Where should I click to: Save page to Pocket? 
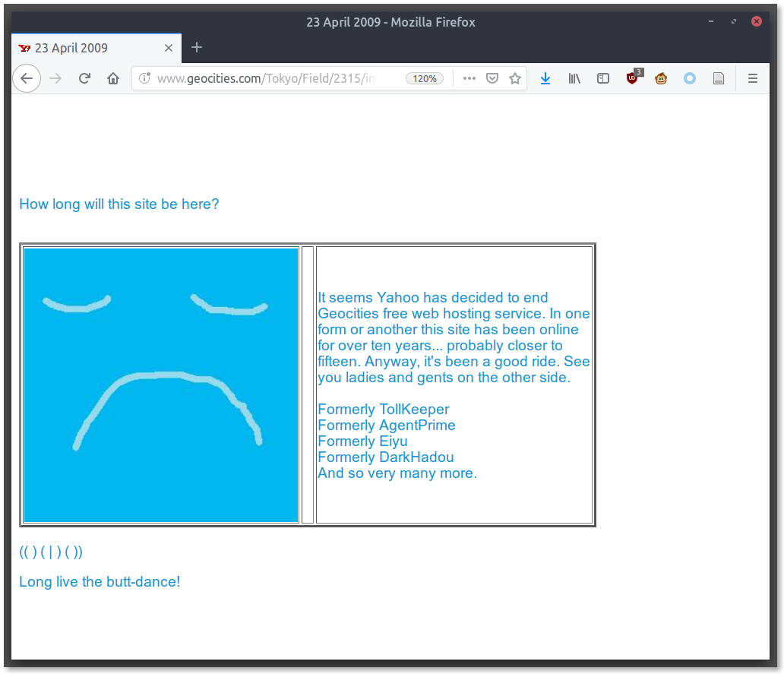[x=492, y=78]
